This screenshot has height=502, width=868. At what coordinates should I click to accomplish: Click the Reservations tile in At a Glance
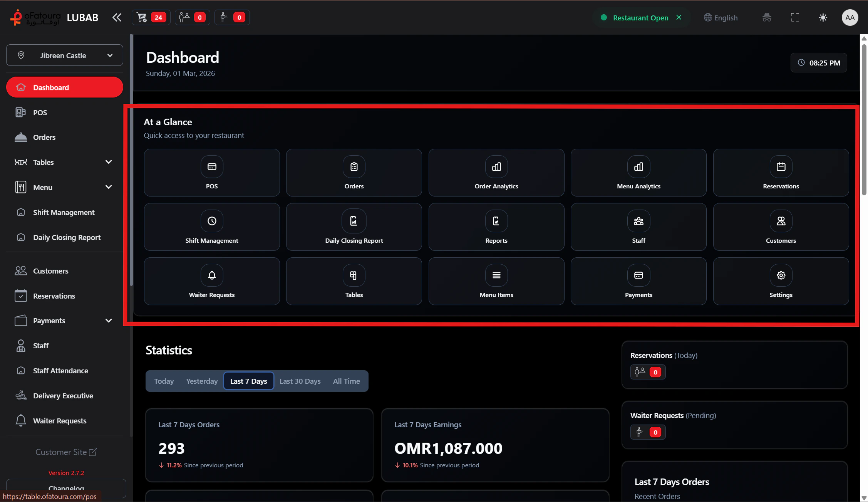tap(781, 172)
